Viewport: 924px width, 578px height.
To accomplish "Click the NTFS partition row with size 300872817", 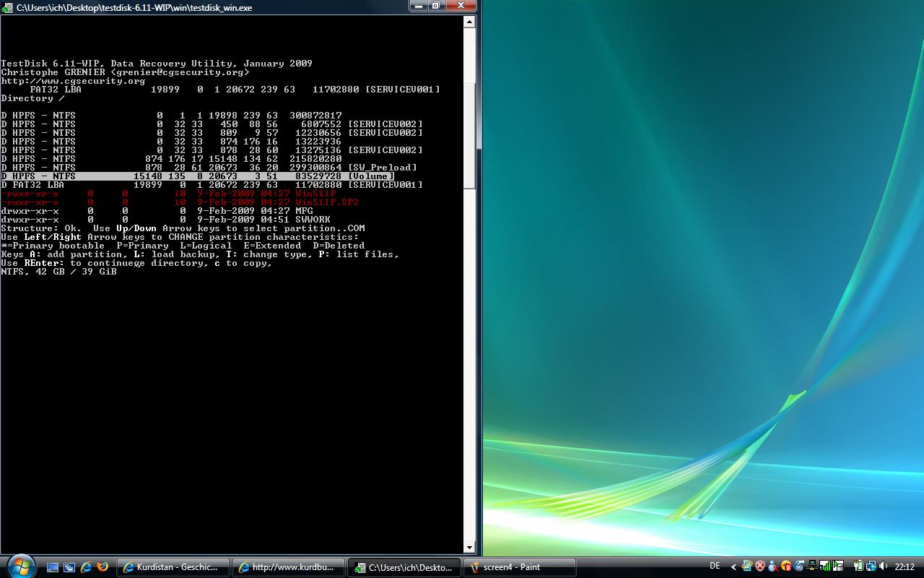I will (x=171, y=116).
